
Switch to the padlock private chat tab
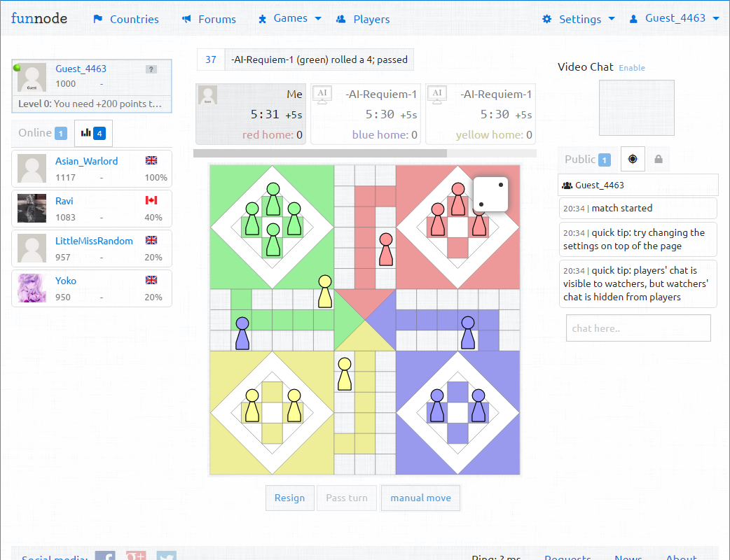tap(659, 159)
